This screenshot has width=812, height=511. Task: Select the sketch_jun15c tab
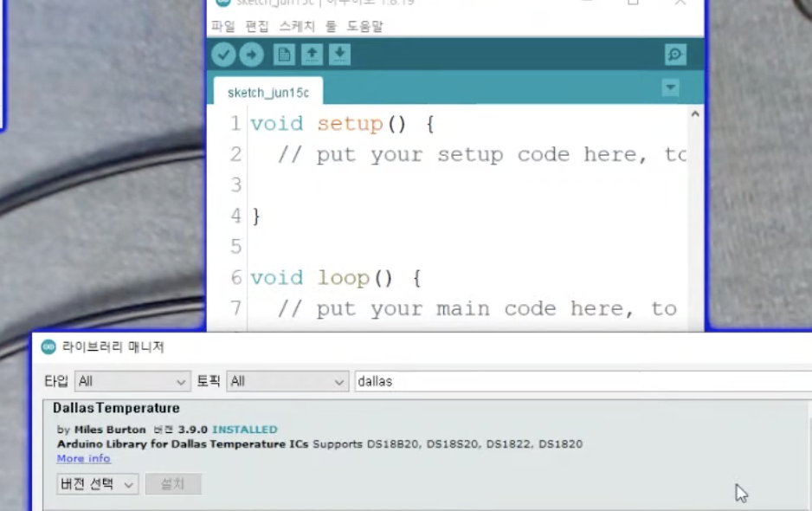268,92
